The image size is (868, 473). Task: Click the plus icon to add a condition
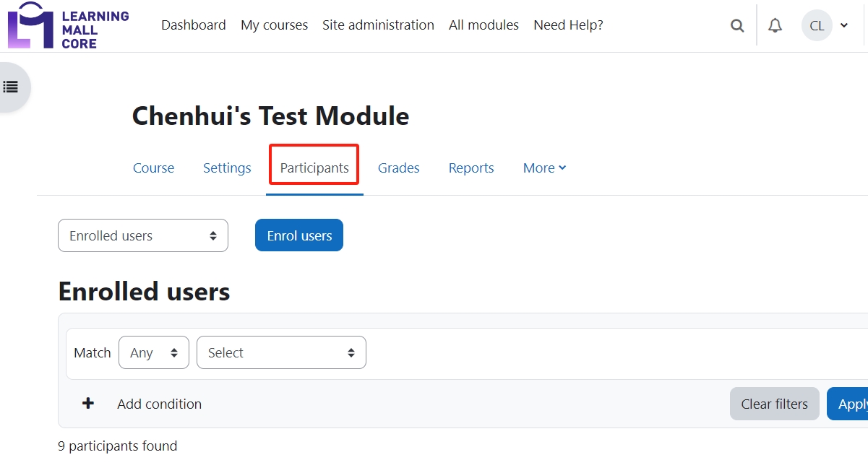(x=87, y=403)
